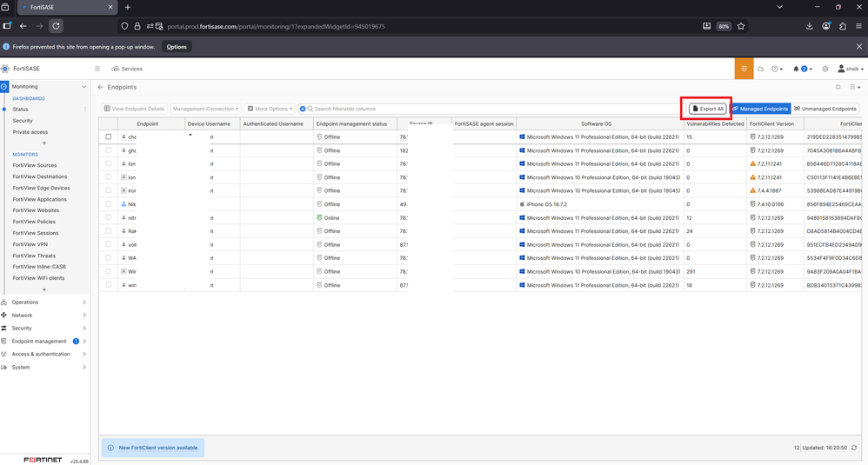
Task: Click the cloud icon in top bar
Action: tap(761, 69)
